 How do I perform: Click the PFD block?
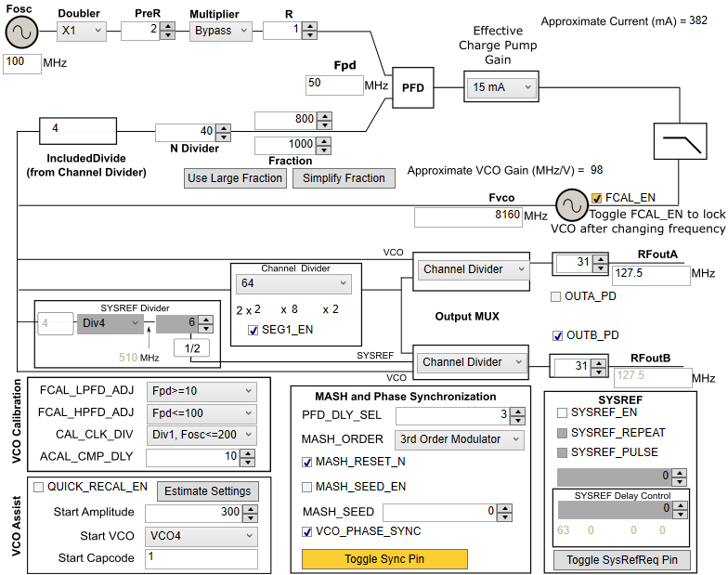pos(411,87)
